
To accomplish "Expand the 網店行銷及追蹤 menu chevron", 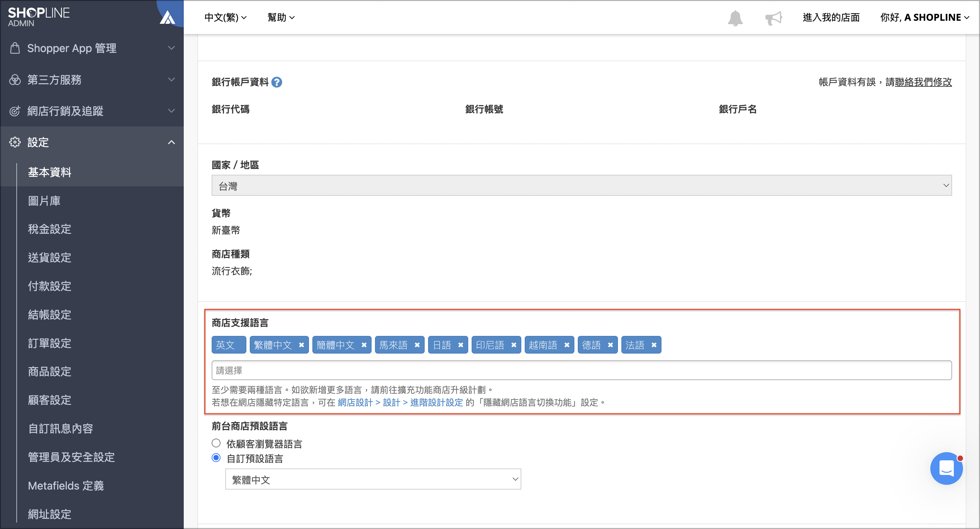I will click(x=171, y=110).
